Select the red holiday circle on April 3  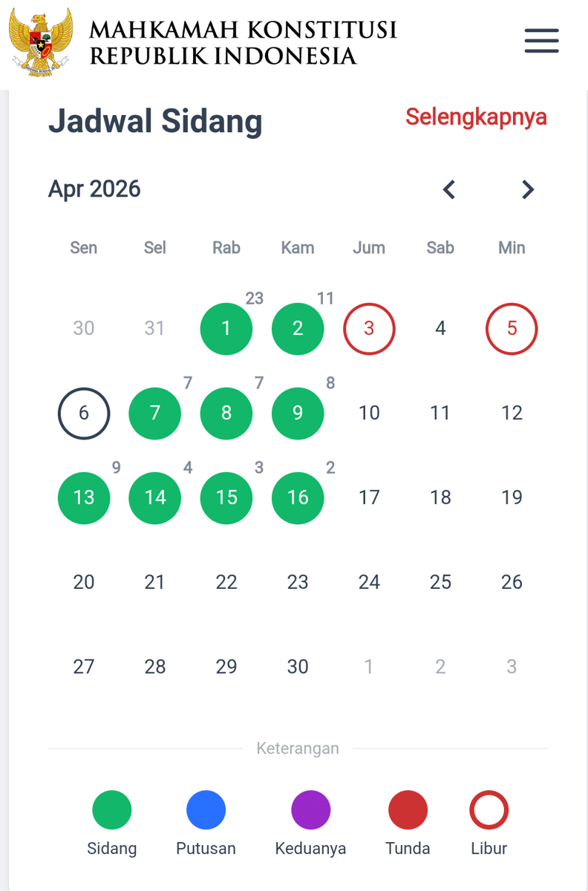[369, 329]
